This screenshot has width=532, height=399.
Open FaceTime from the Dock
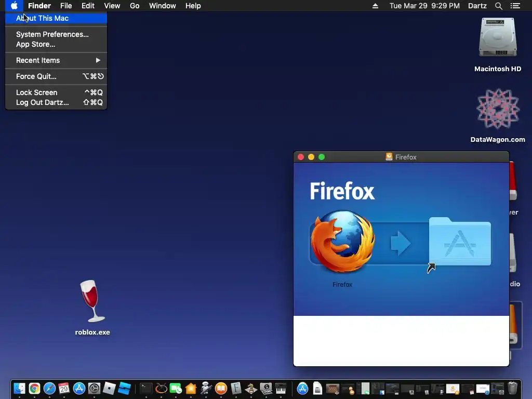coord(176,388)
